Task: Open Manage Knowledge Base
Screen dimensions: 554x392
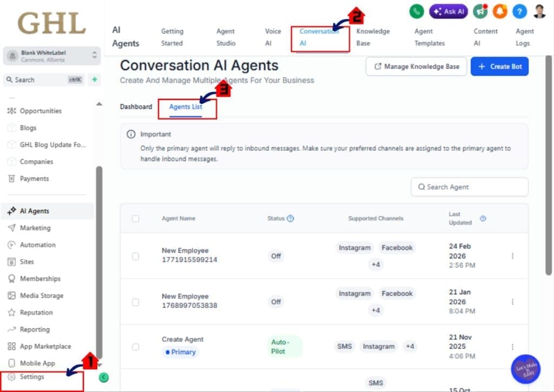Action: tap(415, 66)
